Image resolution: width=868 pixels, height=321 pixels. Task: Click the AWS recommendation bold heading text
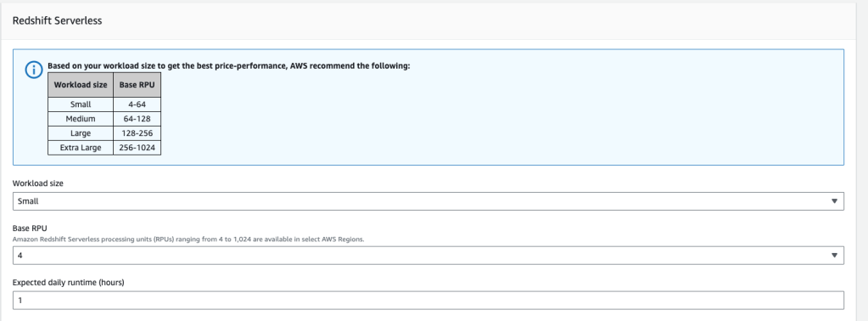pyautogui.click(x=228, y=65)
